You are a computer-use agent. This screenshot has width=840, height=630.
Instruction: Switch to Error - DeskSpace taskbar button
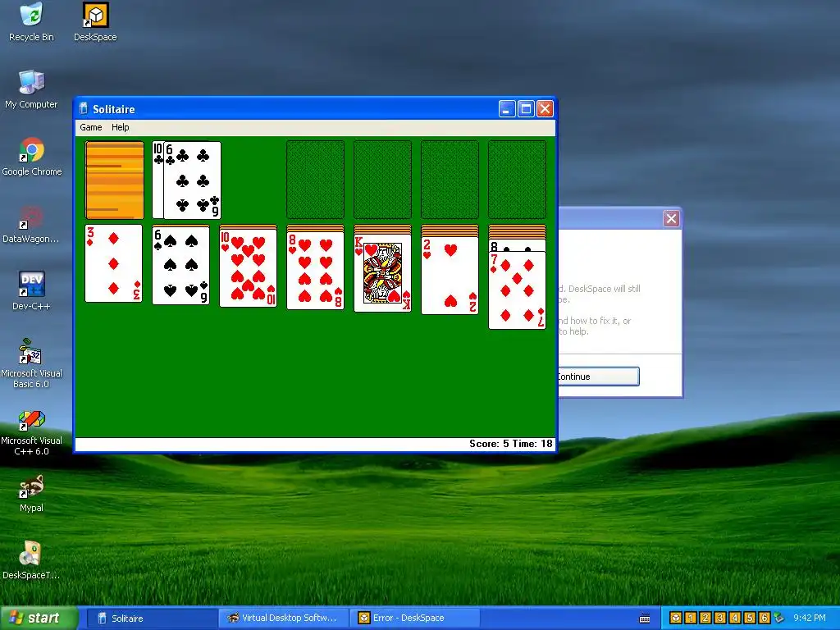pyautogui.click(x=414, y=619)
